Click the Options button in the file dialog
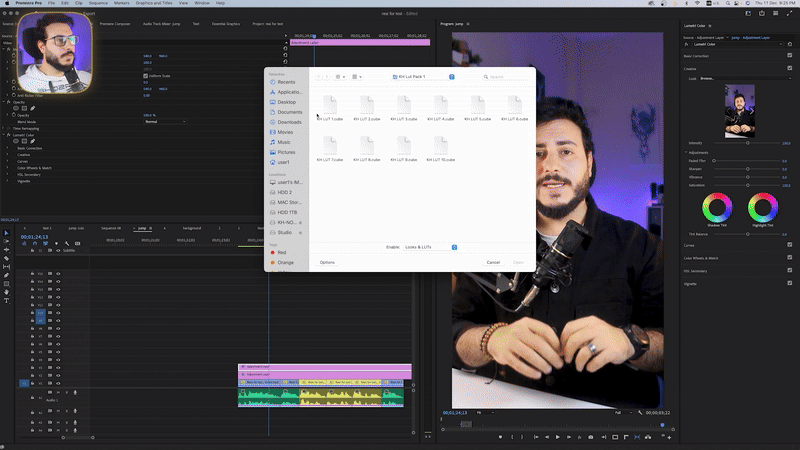The image size is (800, 450). tap(327, 262)
